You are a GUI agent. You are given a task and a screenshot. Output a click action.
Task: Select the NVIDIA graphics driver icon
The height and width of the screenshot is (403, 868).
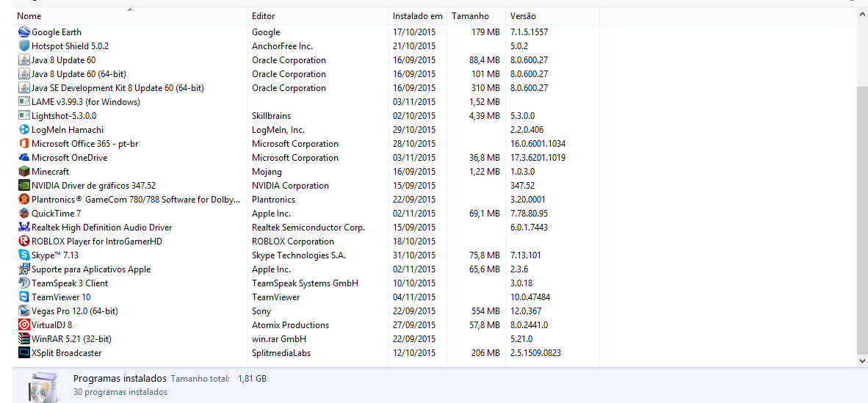(x=23, y=186)
